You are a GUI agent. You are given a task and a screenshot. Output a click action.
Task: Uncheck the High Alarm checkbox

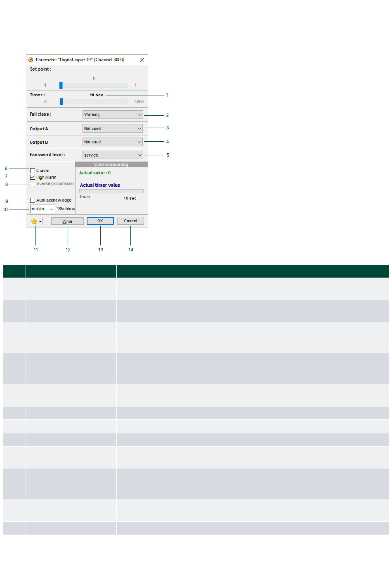33,177
